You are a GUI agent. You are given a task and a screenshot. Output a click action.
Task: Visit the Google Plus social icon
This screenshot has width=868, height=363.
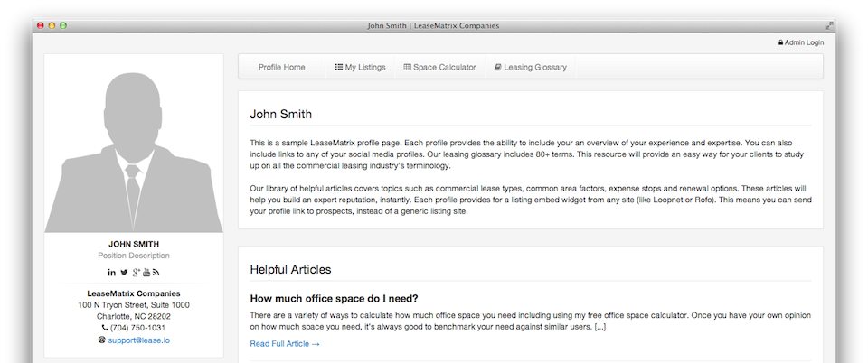coord(136,273)
